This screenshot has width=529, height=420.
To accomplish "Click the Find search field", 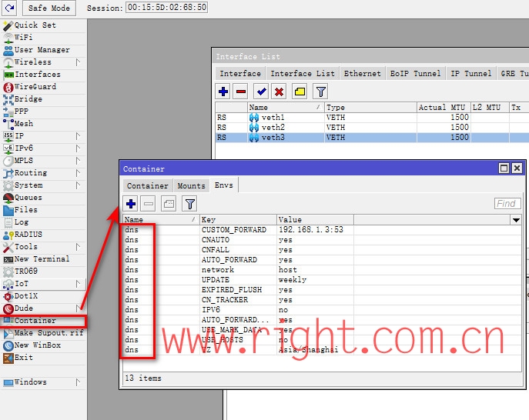I will [507, 204].
